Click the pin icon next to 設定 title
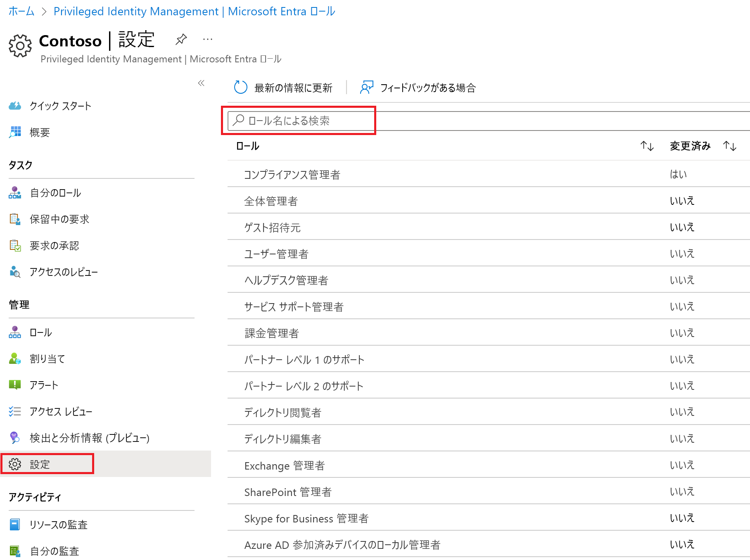750x560 pixels. coord(181,40)
